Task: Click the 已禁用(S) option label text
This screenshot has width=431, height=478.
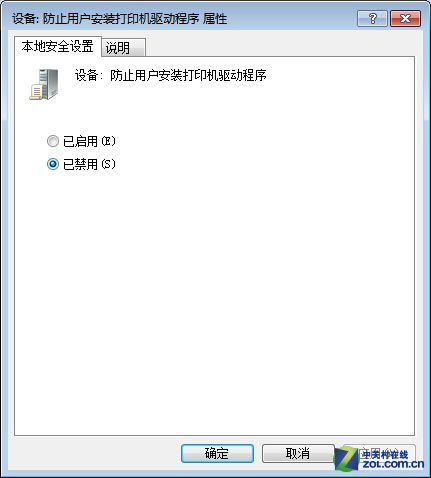Action: point(89,164)
